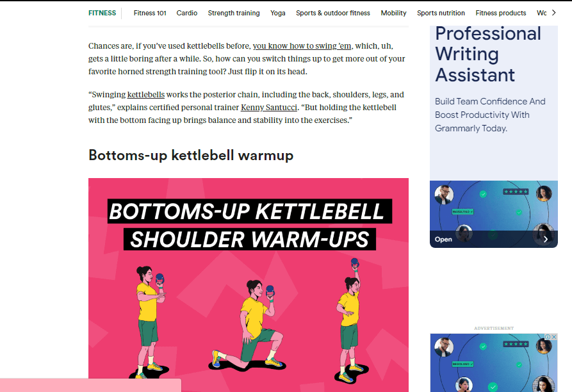Click the green FITNESS section label
The height and width of the screenshot is (392, 572).
(102, 13)
